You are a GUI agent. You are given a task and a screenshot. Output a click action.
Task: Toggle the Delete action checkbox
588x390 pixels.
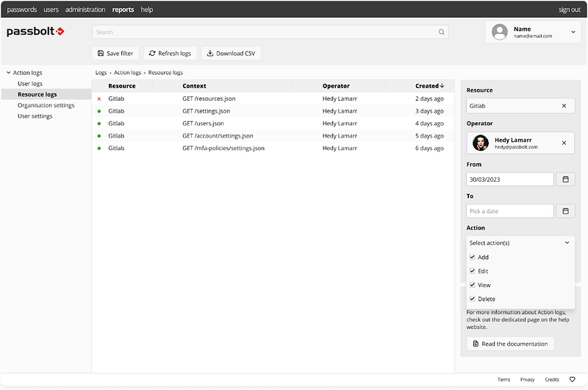[472, 299]
